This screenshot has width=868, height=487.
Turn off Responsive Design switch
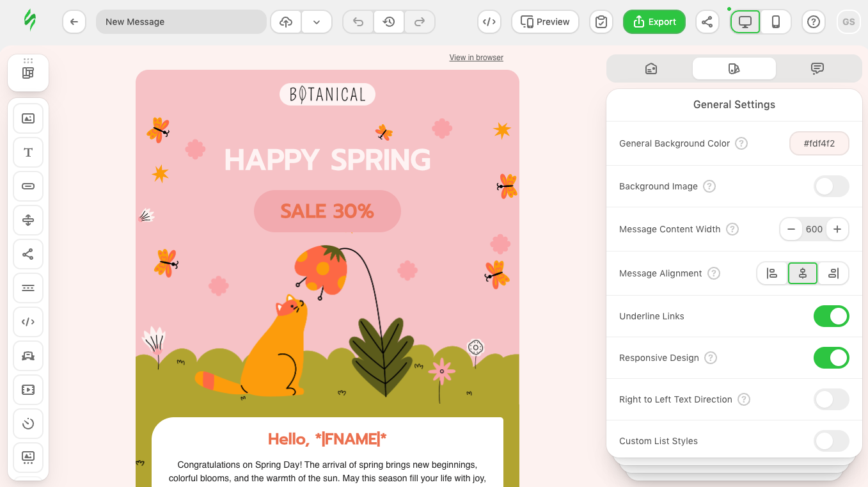click(x=831, y=358)
